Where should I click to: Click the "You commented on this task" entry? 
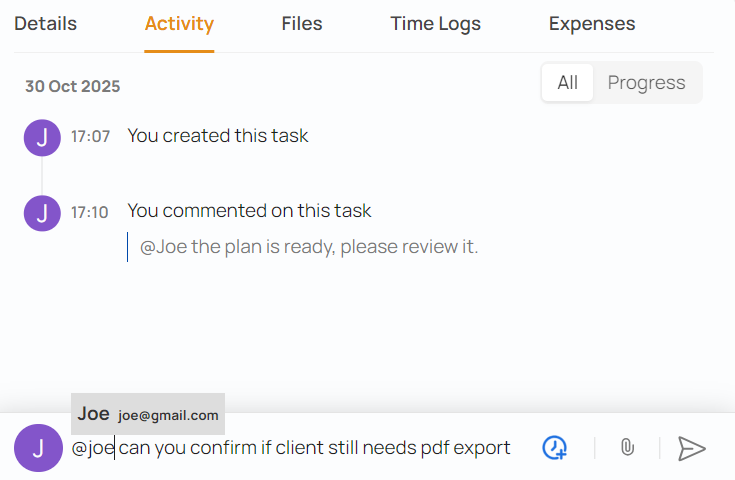coord(249,211)
